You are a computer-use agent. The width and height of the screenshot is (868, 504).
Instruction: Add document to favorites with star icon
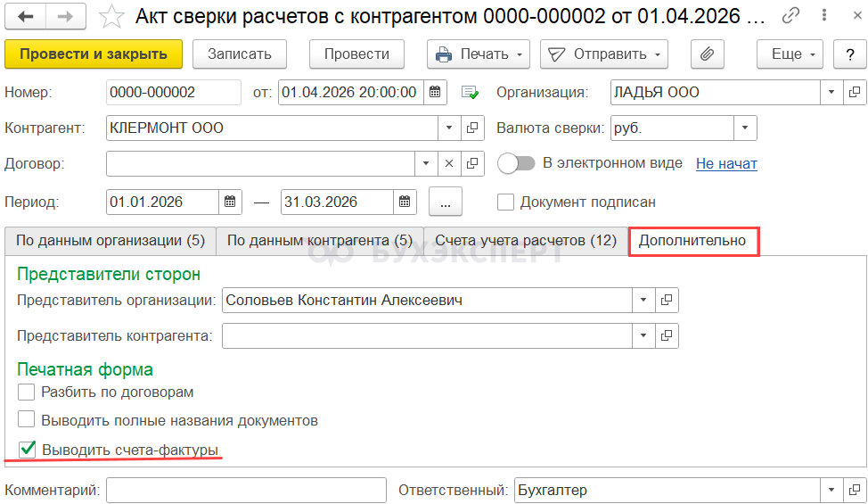pyautogui.click(x=111, y=17)
